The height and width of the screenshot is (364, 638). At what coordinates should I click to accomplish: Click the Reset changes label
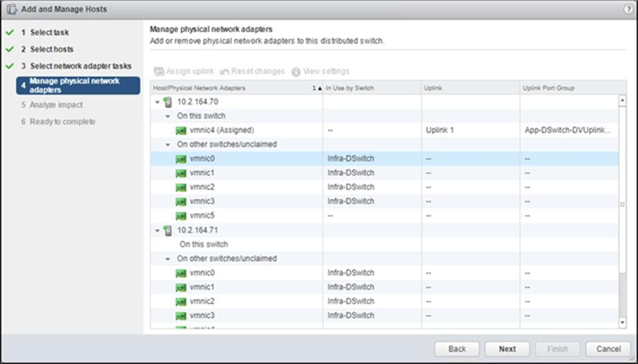click(x=258, y=72)
